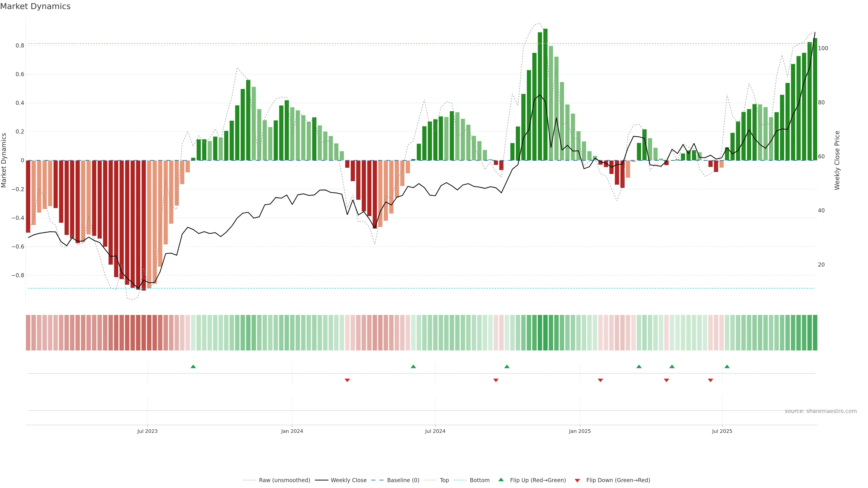Hide the Bottom threshold line via legend
Viewport: 868px width, 488px height.
tap(479, 480)
